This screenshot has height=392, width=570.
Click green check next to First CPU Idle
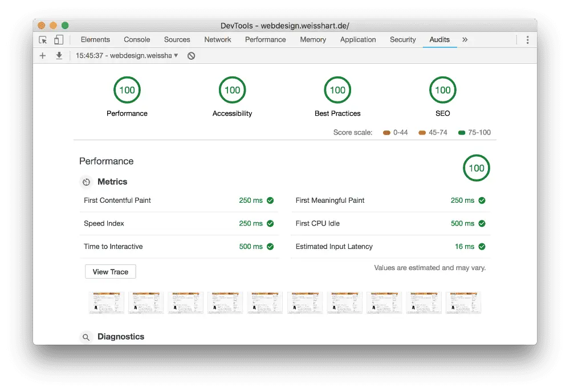coord(482,223)
